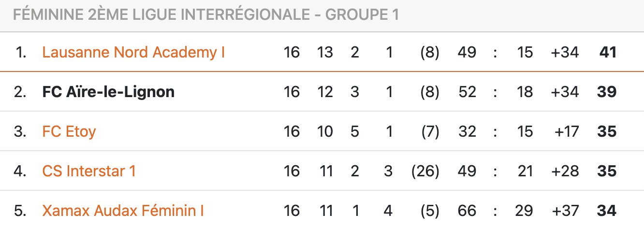Click rank number 1 in the standings
Screen dimensions: 644x228
(21, 52)
